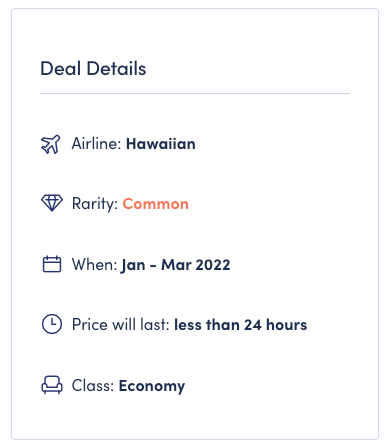The image size is (390, 448).
Task: Click the Hawaiian airline name
Action: point(161,144)
